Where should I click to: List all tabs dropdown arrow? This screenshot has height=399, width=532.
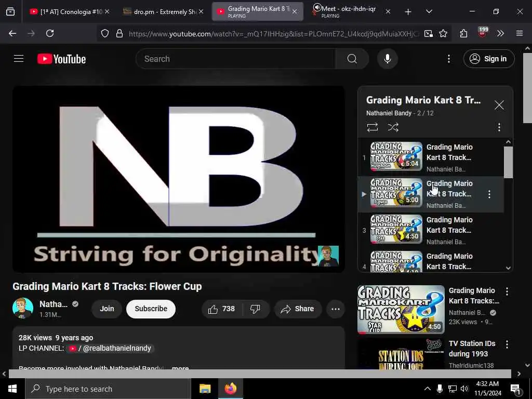(429, 12)
